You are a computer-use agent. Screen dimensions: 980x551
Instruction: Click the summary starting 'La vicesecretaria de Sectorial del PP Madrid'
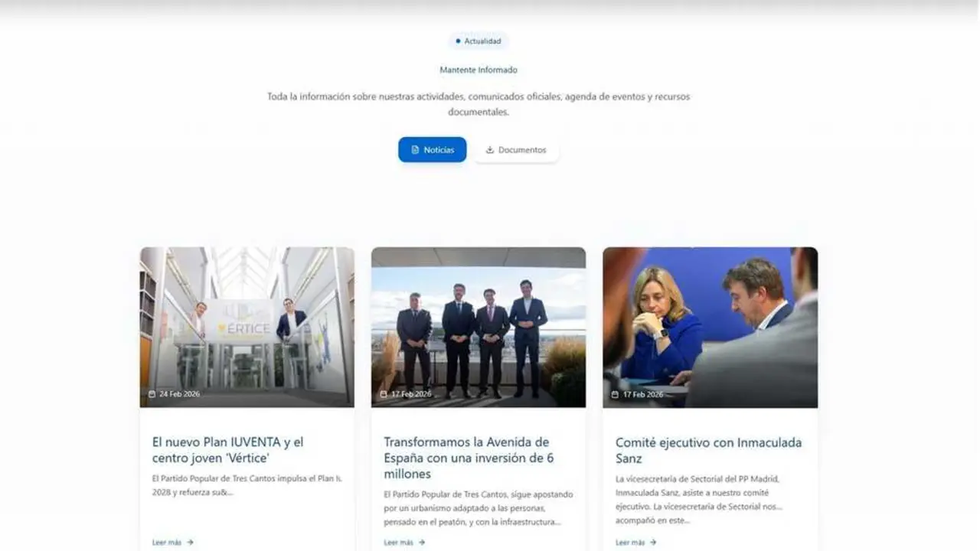tap(698, 500)
